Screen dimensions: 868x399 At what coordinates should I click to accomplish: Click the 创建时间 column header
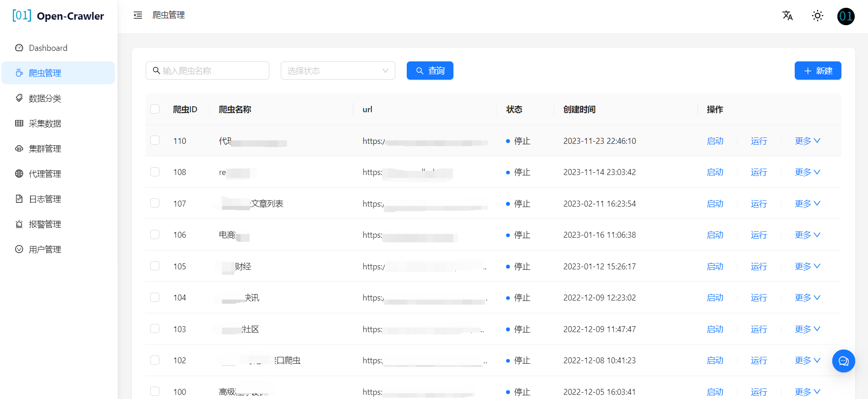tap(579, 109)
